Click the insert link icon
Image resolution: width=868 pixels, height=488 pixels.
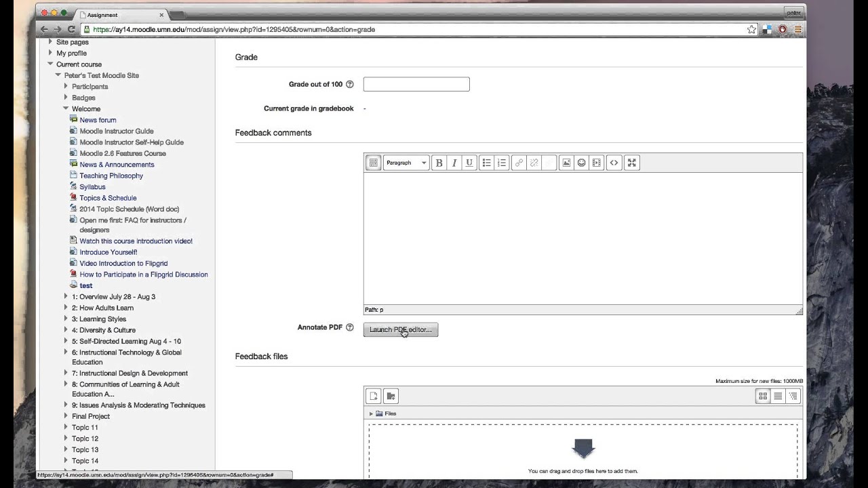519,163
